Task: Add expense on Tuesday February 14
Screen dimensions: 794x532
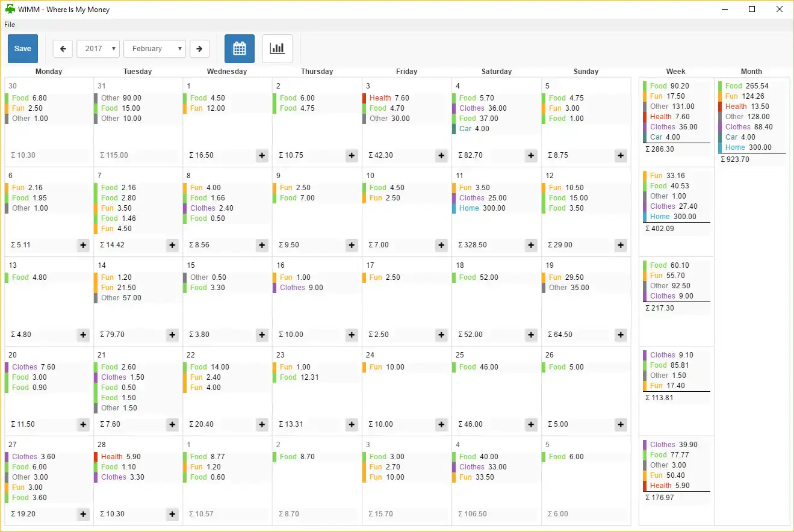Action: (x=173, y=335)
